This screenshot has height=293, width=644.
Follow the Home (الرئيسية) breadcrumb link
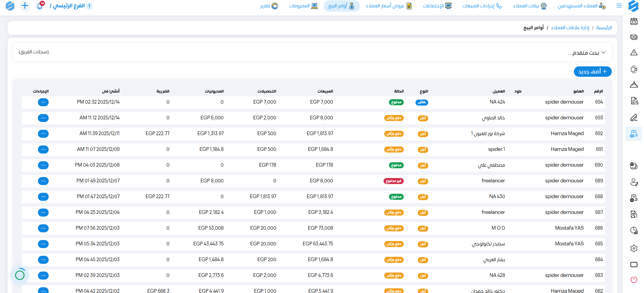point(604,27)
